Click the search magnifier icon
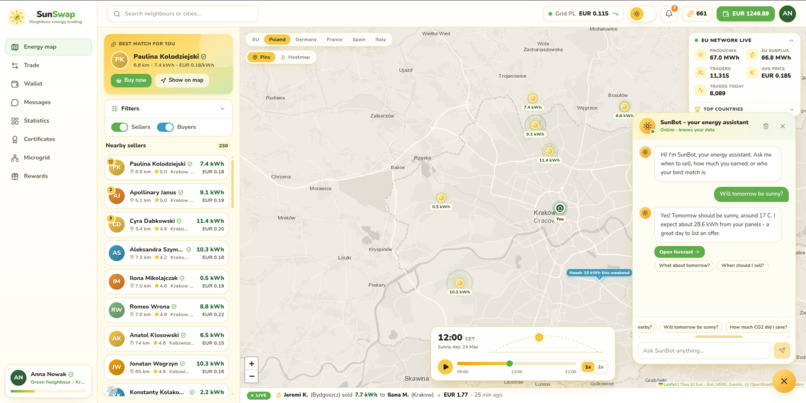 tap(117, 14)
